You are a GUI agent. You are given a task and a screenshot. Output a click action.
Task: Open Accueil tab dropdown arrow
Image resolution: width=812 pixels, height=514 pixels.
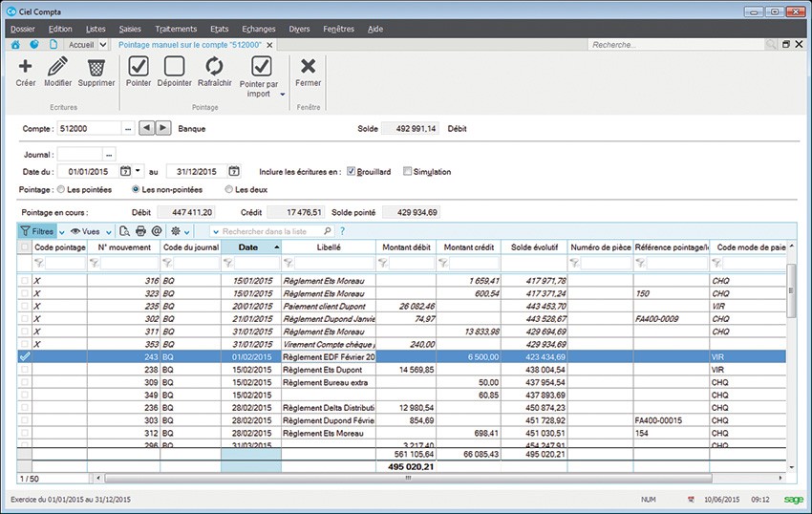[103, 45]
